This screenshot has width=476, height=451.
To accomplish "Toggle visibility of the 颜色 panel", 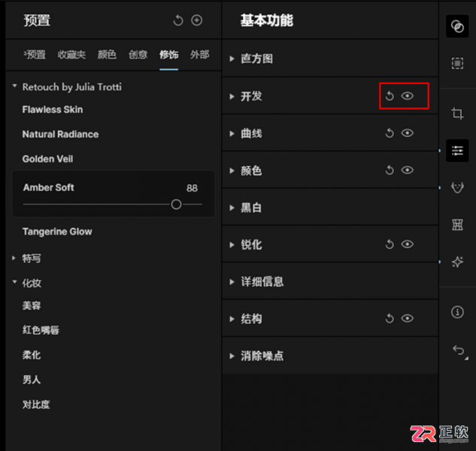I will (407, 170).
